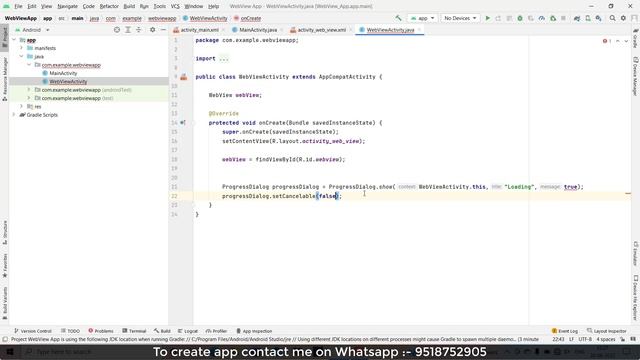Click onCreate breadcrumb in navigation bar
Image resolution: width=640 pixels, height=360 pixels.
247,18
